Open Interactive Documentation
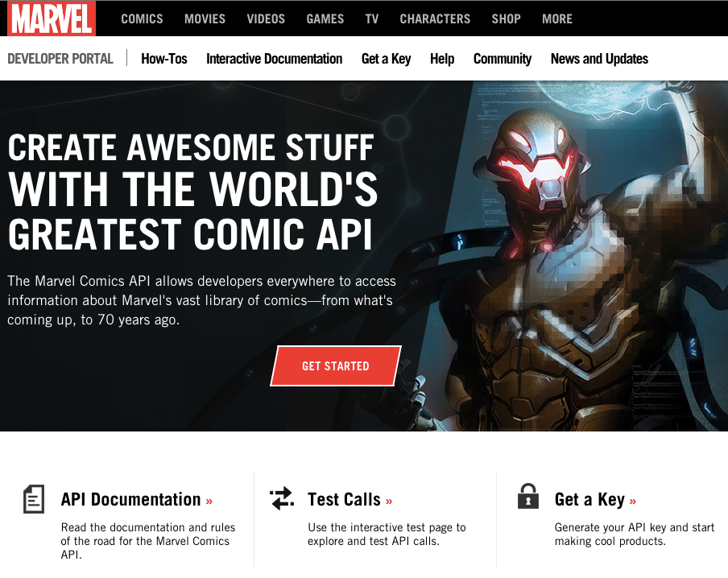The height and width of the screenshot is (578, 728). 275,59
